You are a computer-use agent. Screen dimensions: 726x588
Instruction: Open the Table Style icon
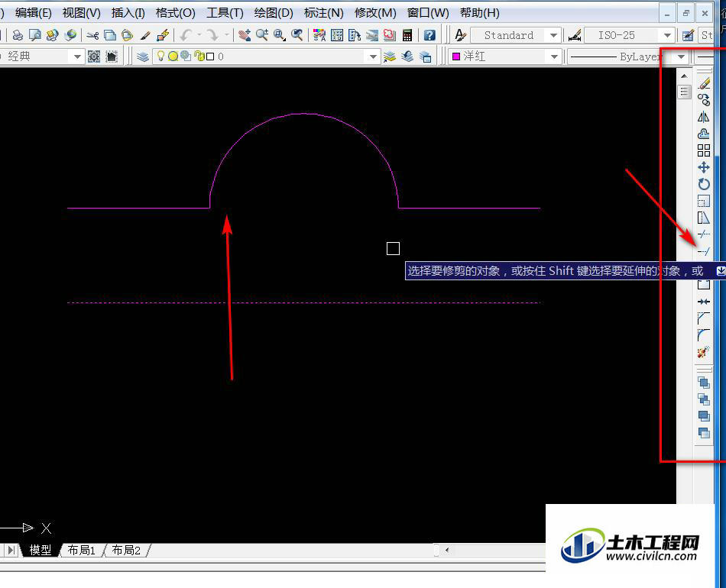pos(688,35)
